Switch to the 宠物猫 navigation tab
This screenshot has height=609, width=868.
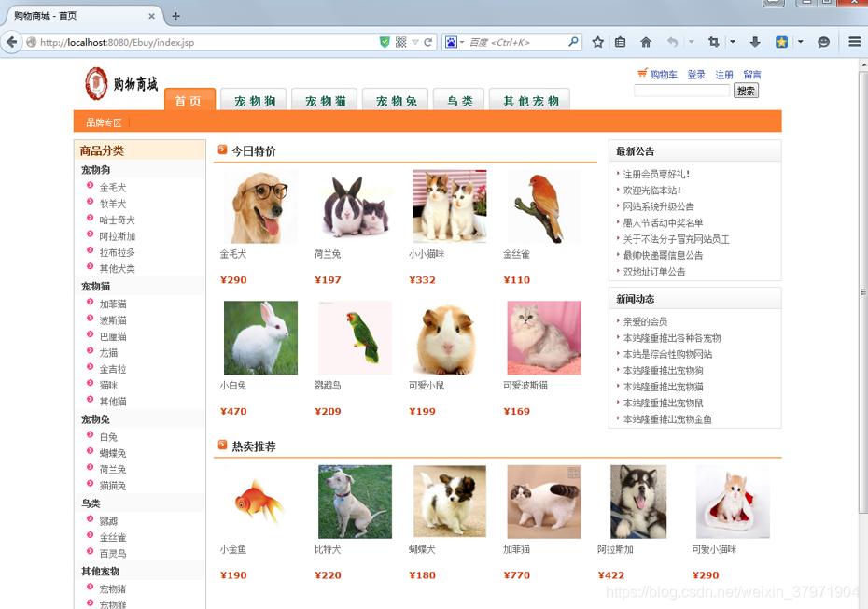(325, 100)
